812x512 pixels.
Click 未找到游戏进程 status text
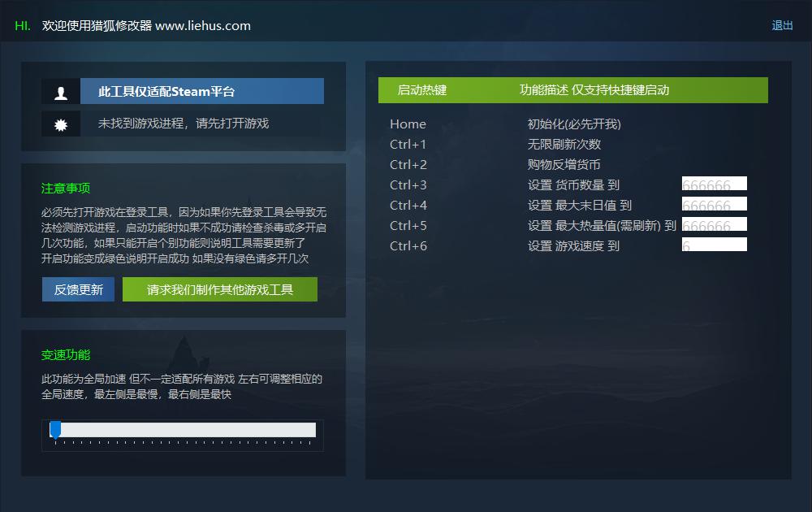[x=184, y=124]
